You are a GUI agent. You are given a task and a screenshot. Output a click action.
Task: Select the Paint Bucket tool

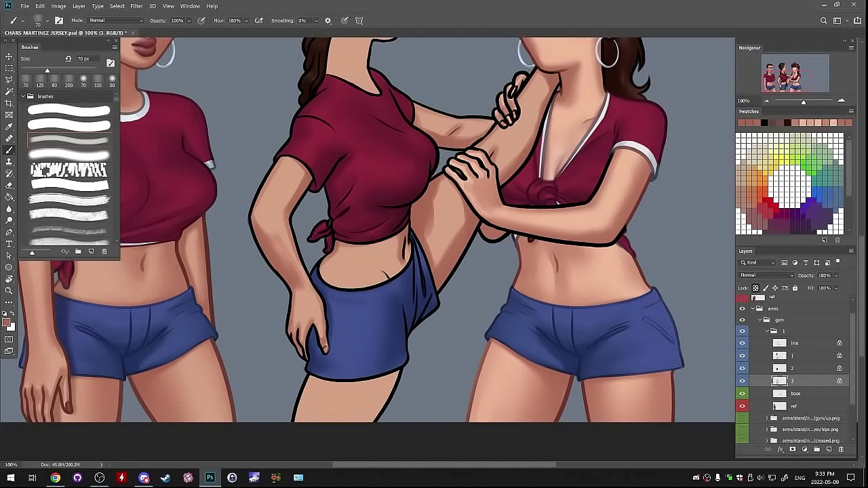9,197
